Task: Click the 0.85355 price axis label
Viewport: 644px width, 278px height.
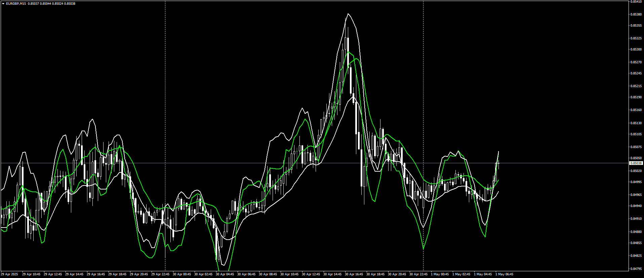Action: [x=636, y=26]
